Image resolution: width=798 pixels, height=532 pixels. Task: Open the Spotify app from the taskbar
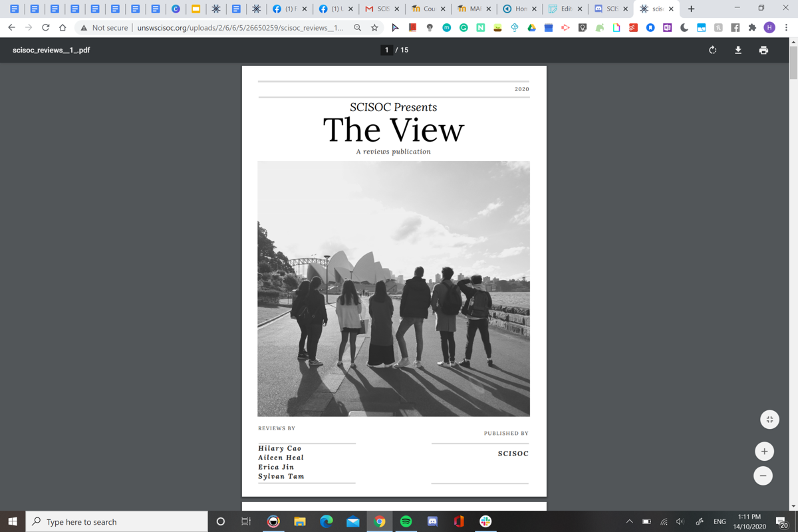406,521
